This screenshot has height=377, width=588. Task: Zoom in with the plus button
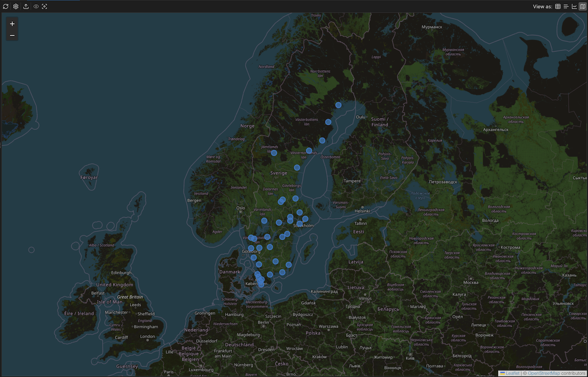(x=12, y=24)
